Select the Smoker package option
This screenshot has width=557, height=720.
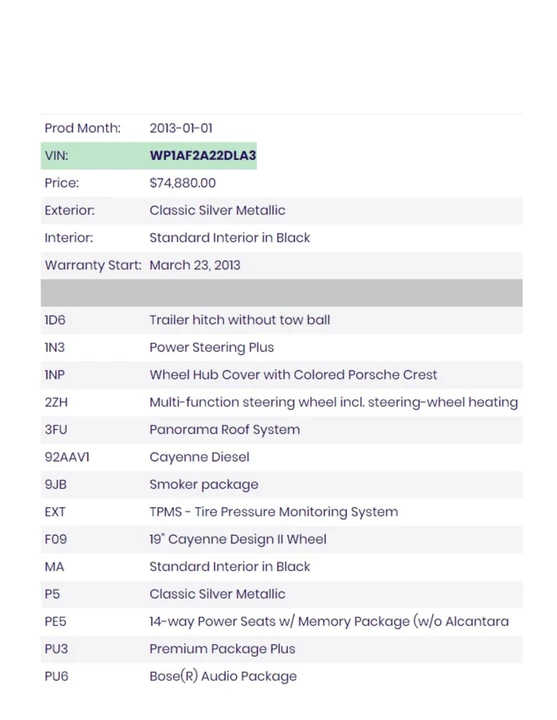(204, 484)
